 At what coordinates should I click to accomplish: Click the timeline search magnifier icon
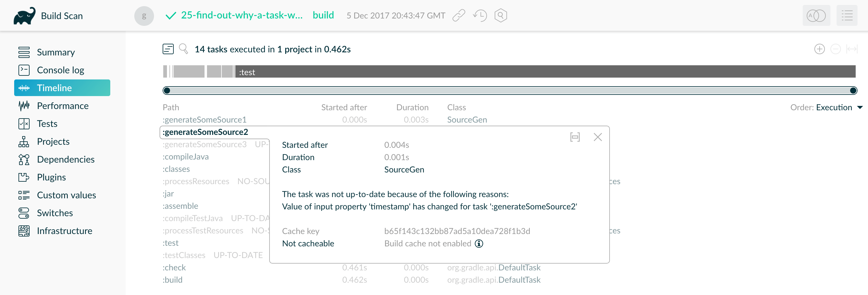tap(183, 49)
